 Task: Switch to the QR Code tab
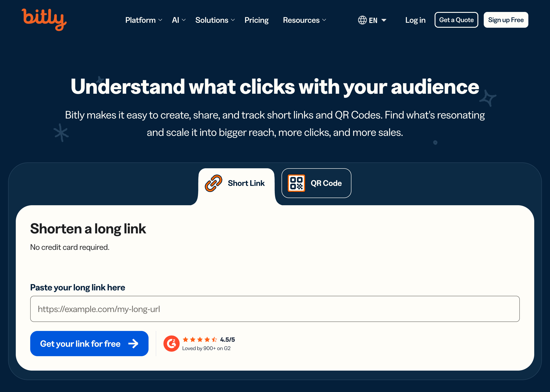pyautogui.click(x=316, y=183)
